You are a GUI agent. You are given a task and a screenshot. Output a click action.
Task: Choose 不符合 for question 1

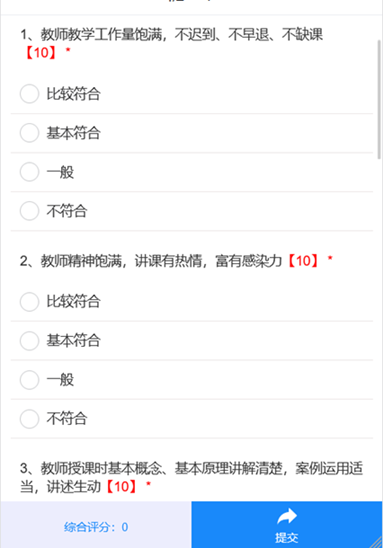tap(192, 211)
